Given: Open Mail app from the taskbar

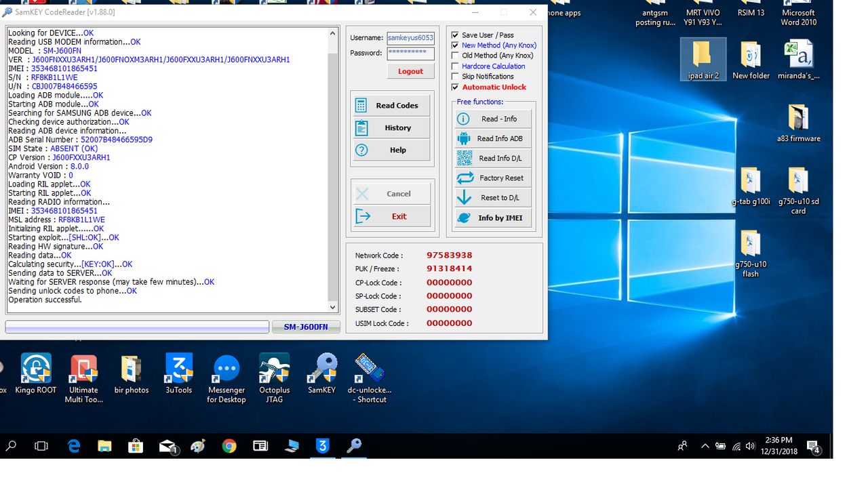Looking at the screenshot, I should pyautogui.click(x=167, y=445).
